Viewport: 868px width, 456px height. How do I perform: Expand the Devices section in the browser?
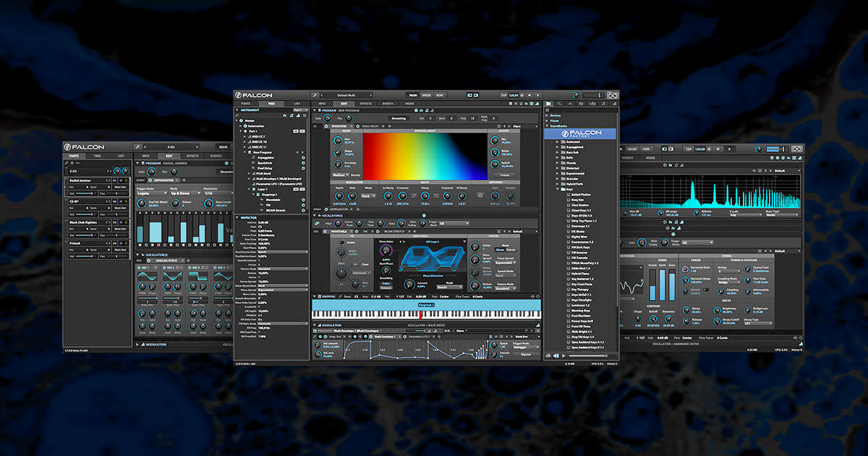[546, 115]
